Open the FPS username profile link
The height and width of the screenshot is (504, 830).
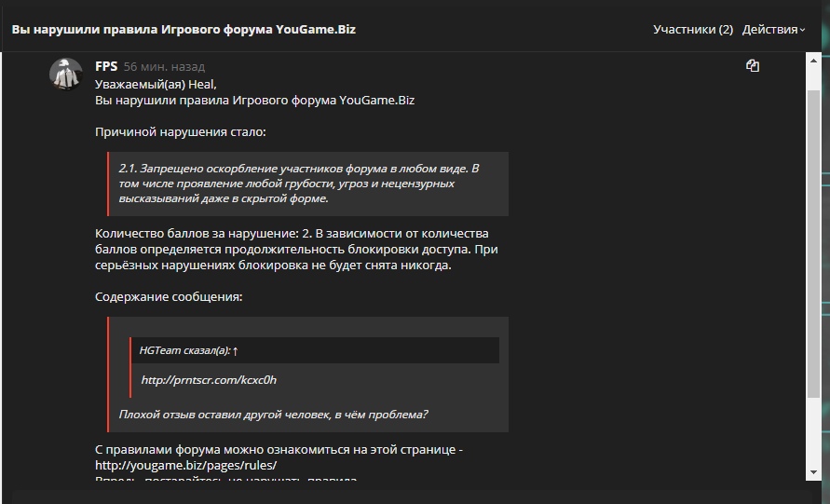tap(106, 66)
